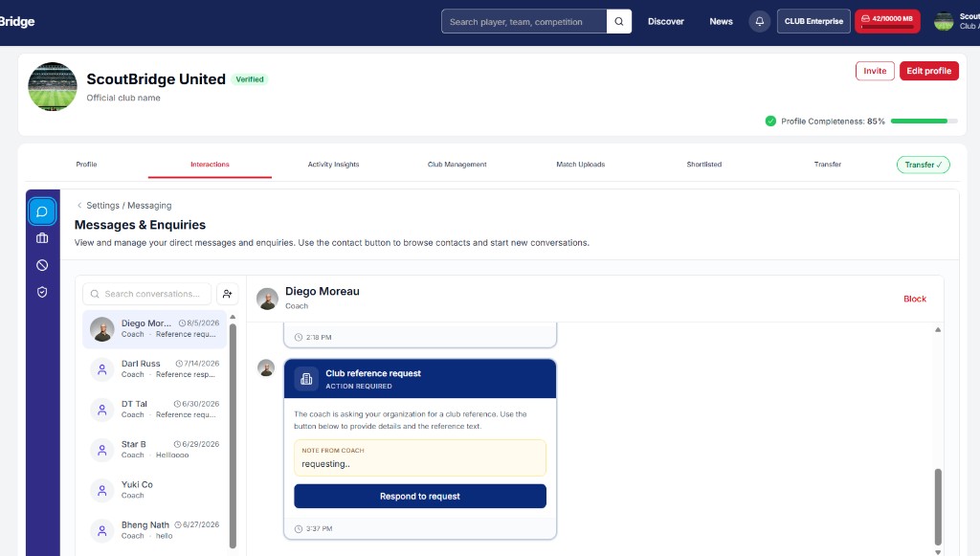Open the News menu

point(721,21)
